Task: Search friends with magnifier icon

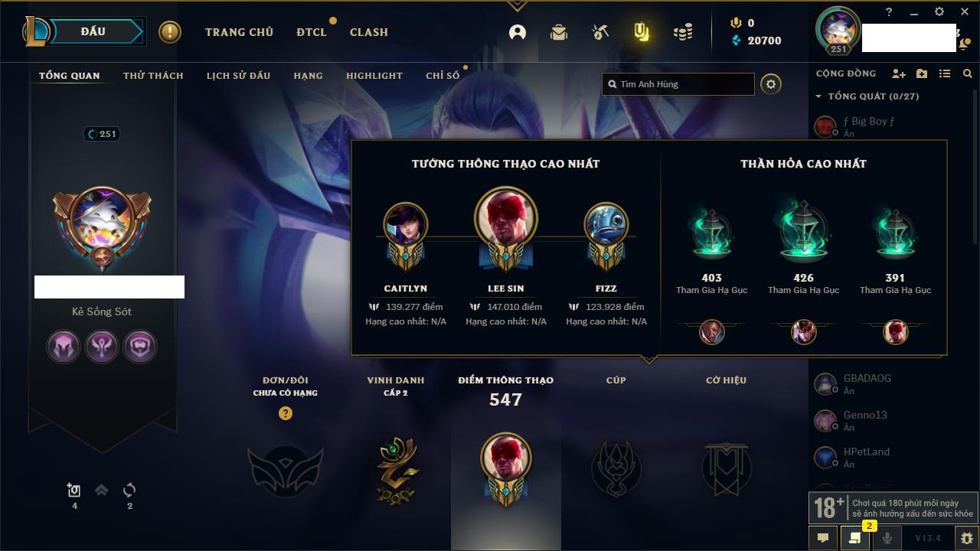Action: click(968, 73)
